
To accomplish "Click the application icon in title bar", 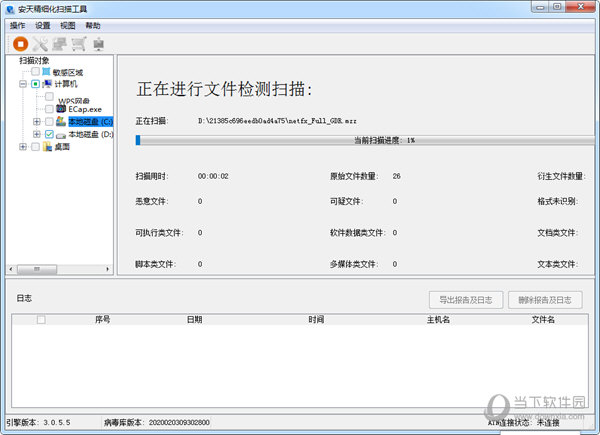I will (10, 9).
